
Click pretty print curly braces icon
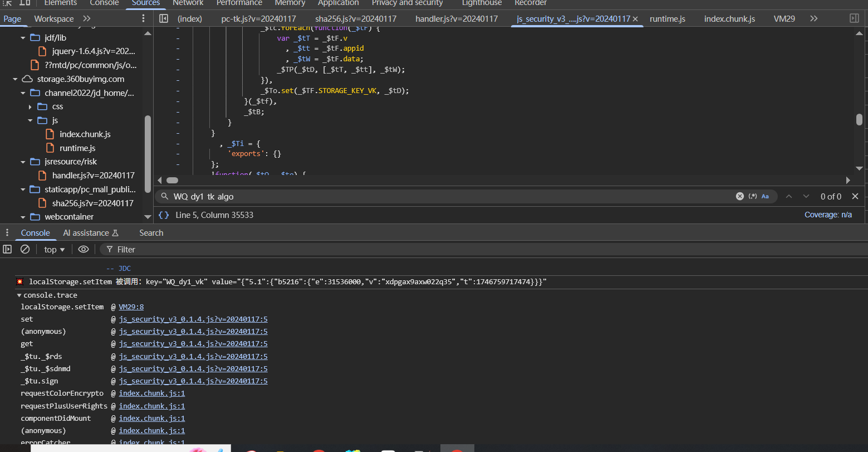point(164,215)
